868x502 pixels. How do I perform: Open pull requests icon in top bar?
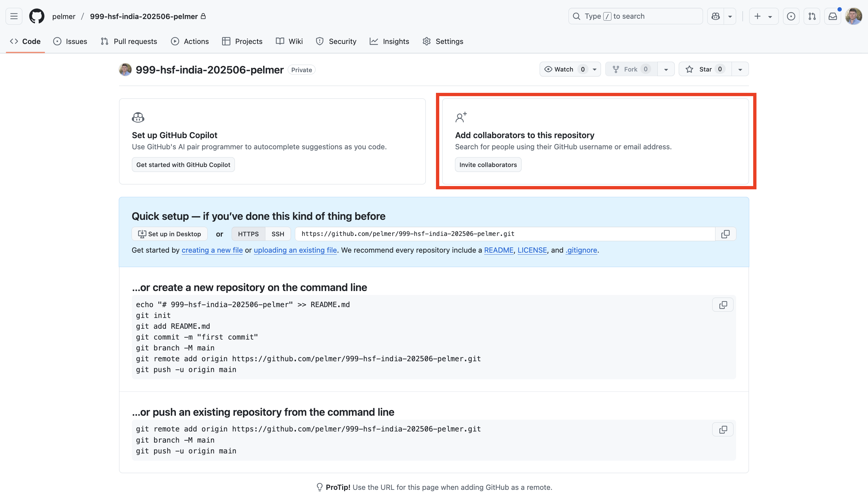pyautogui.click(x=812, y=16)
